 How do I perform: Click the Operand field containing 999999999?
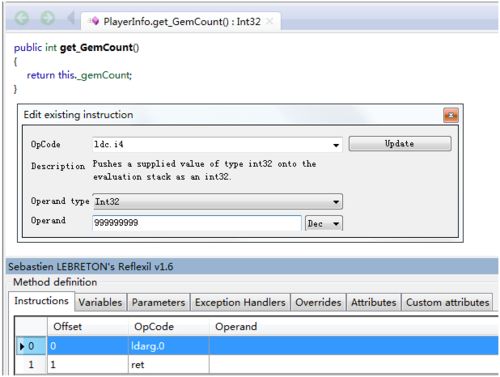(x=197, y=223)
